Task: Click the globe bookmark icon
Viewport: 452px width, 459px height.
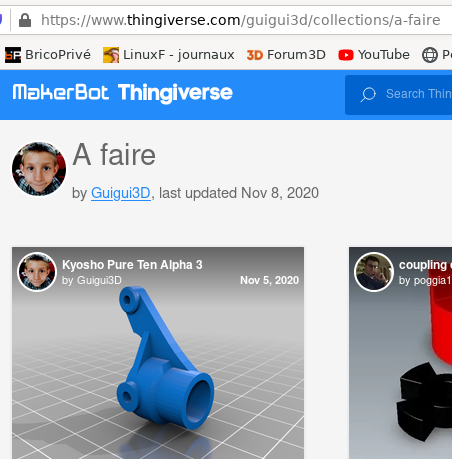Action: 430,55
